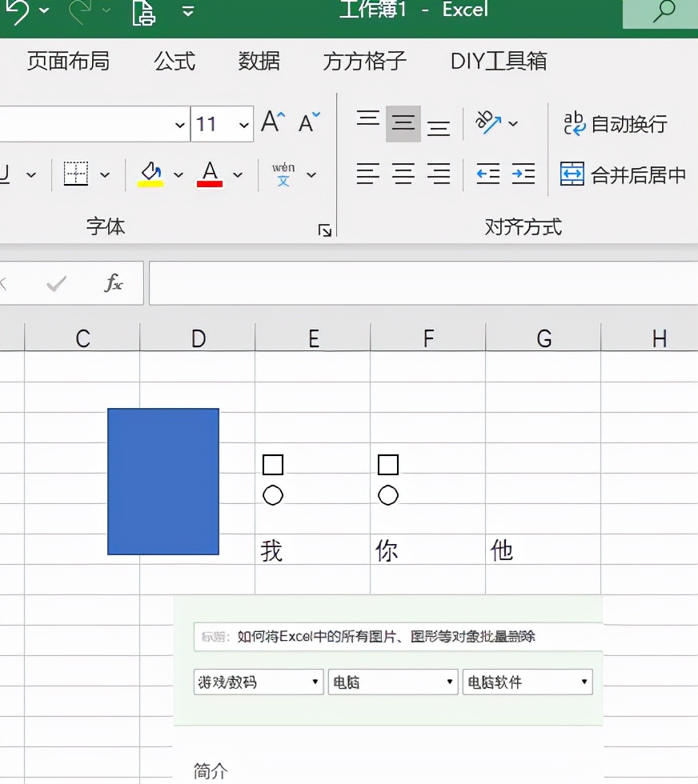Check the checkbox above 我
The image size is (698, 784).
coord(272,464)
